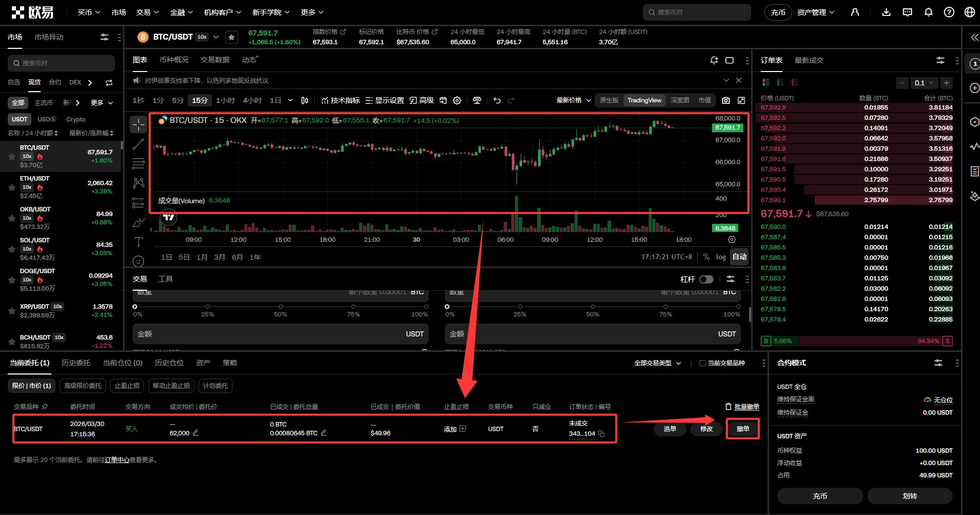Open the candlestick chart type icon
The width and height of the screenshot is (980, 515).
click(x=305, y=100)
